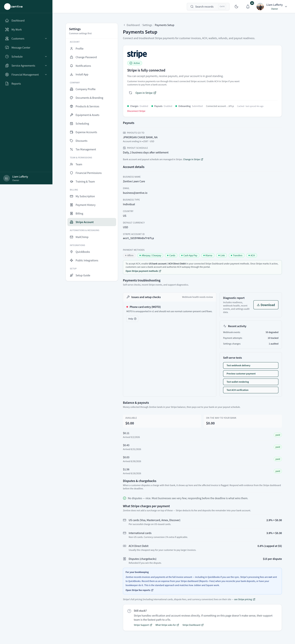This screenshot has width=295, height=644.
Task: Click the Stripe account ID text
Action: [x=138, y=238]
